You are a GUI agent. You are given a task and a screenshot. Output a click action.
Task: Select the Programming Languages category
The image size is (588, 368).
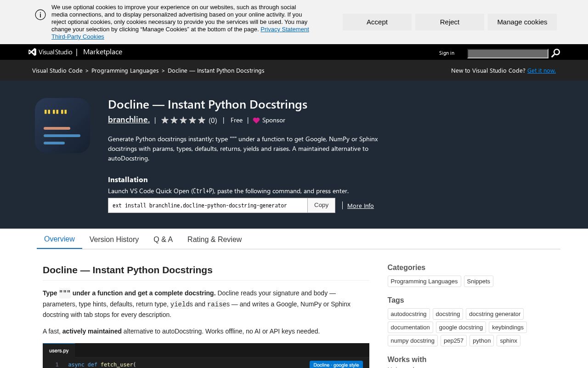click(x=424, y=282)
